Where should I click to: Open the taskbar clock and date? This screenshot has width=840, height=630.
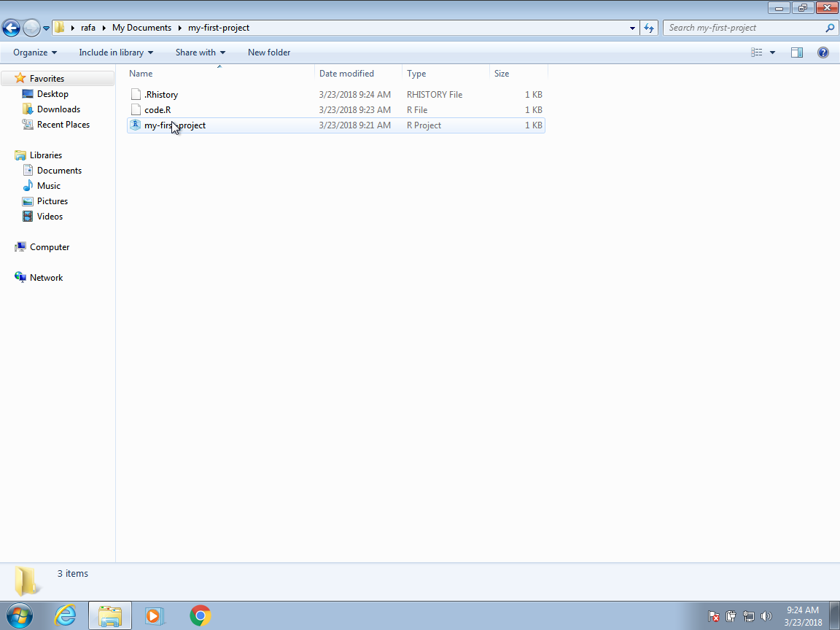click(803, 616)
